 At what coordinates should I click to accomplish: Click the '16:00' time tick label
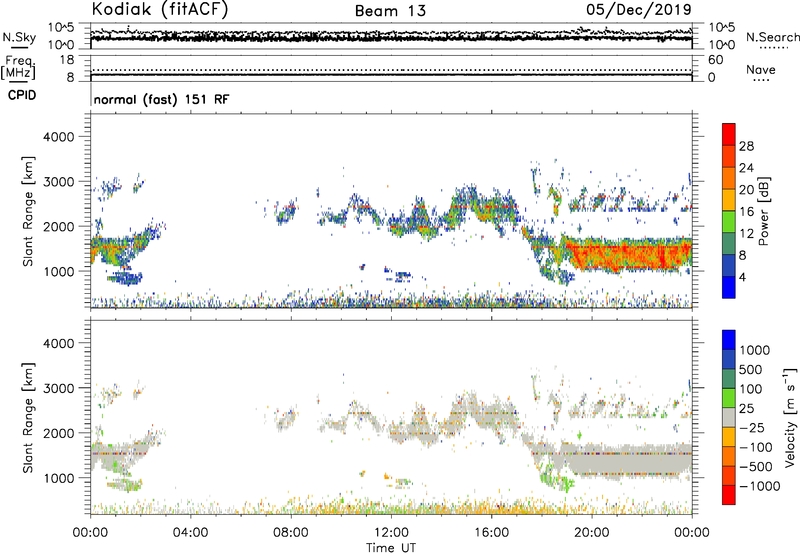pyautogui.click(x=491, y=533)
